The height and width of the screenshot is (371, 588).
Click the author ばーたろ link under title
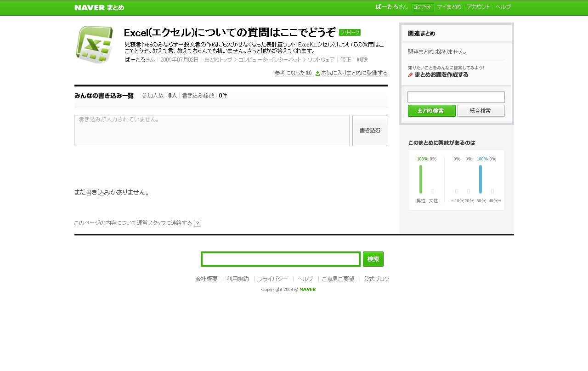pyautogui.click(x=135, y=60)
